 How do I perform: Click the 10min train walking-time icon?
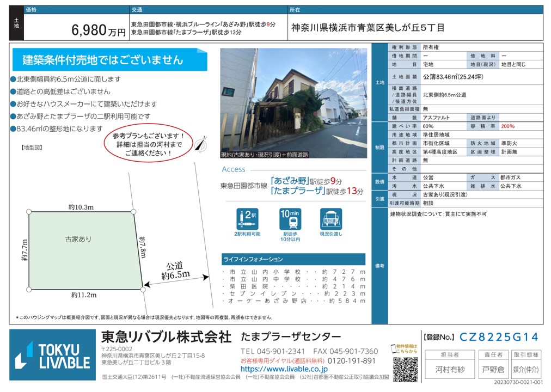pyautogui.click(x=289, y=219)
